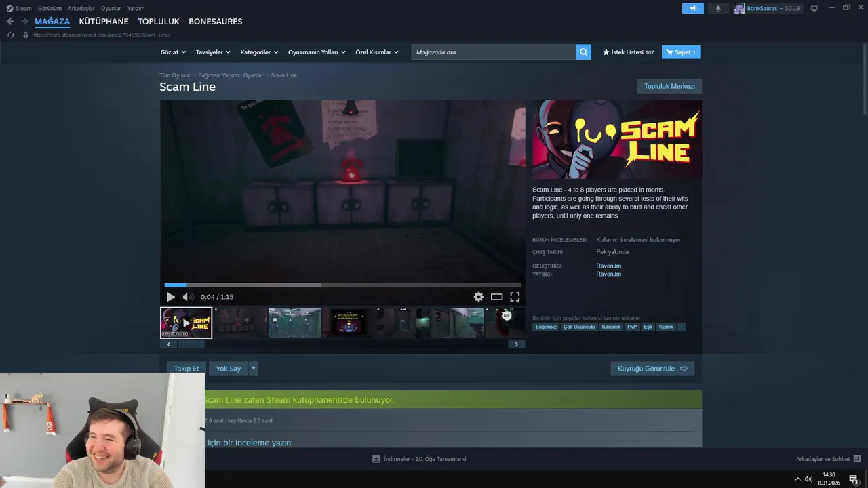The width and height of the screenshot is (868, 488).
Task: Open Oynamanın Yolları dropdown
Action: coord(317,52)
